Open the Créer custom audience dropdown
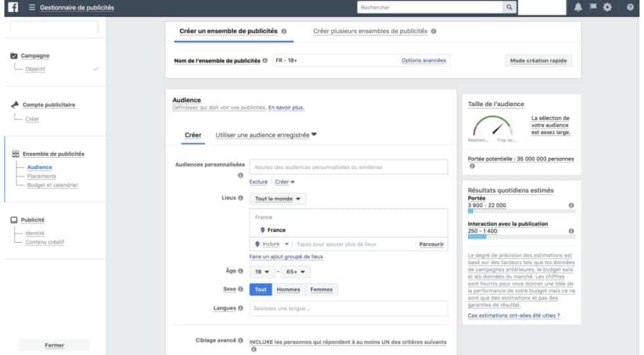The image size is (644, 355). coord(285,181)
